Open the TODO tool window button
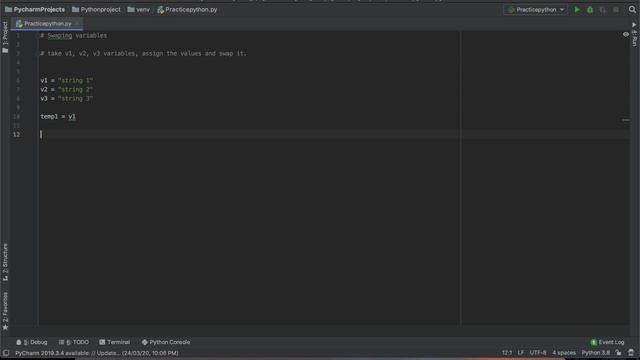Image resolution: width=640 pixels, height=360 pixels. pos(74,342)
